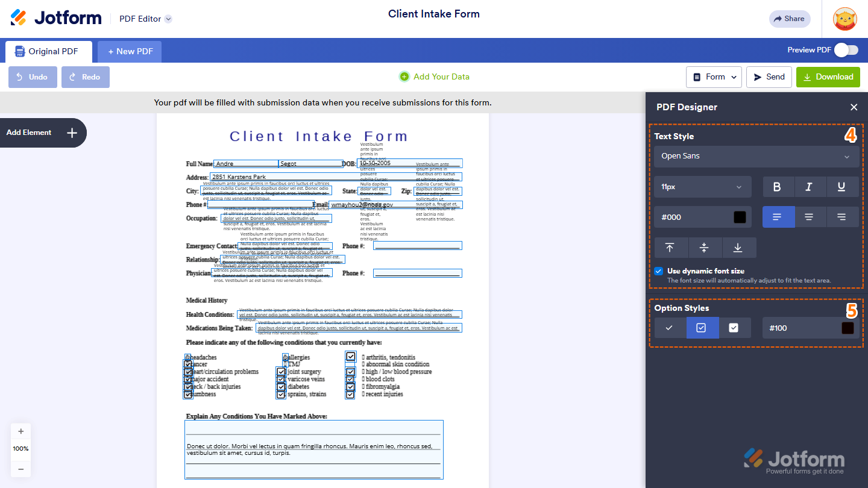The image size is (868, 488).
Task: Click the green Add Your Data plus icon
Action: click(404, 77)
